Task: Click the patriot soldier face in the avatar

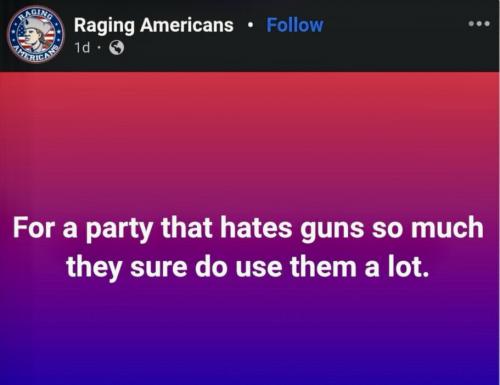Action: [x=33, y=34]
